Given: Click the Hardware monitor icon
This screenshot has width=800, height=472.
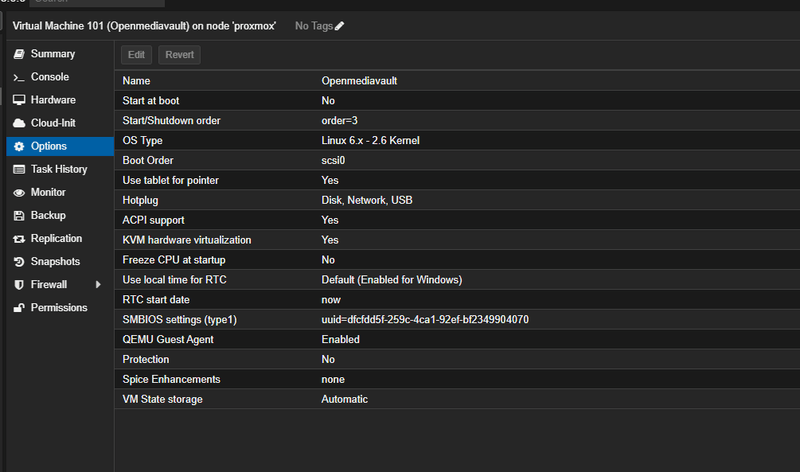Looking at the screenshot, I should tap(19, 100).
